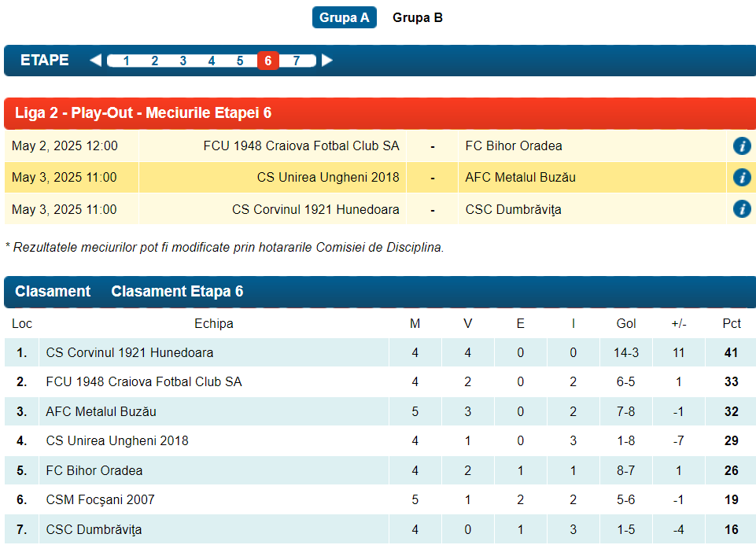Select stage 4 in Etape bar
The height and width of the screenshot is (545, 756).
(211, 61)
